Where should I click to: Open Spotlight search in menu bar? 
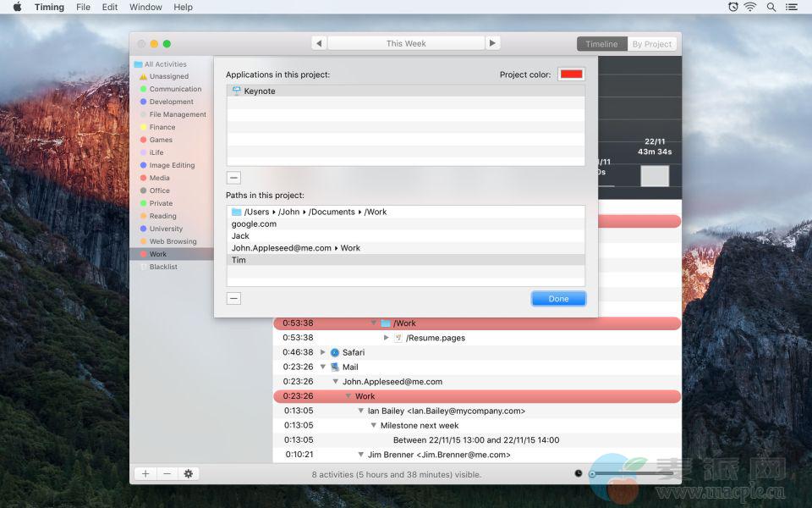pyautogui.click(x=771, y=7)
